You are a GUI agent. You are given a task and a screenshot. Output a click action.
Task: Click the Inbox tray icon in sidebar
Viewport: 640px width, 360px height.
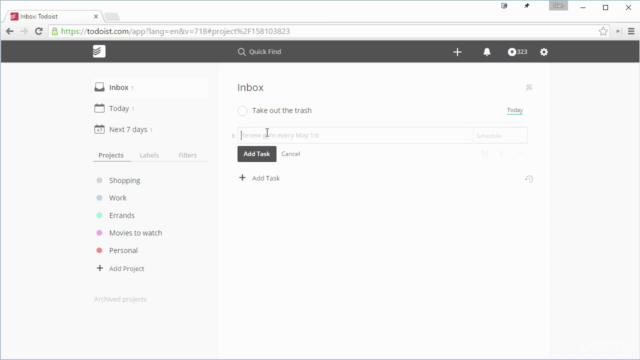click(99, 87)
